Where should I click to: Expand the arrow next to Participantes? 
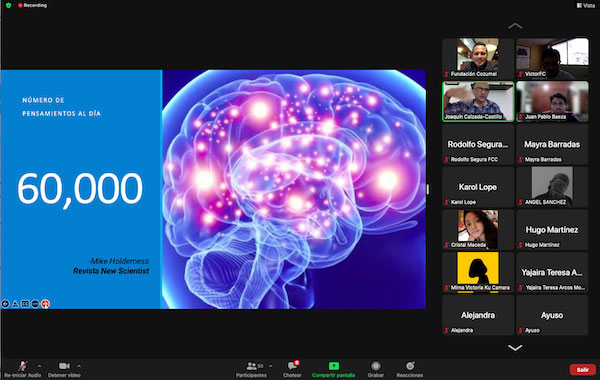pos(271,366)
